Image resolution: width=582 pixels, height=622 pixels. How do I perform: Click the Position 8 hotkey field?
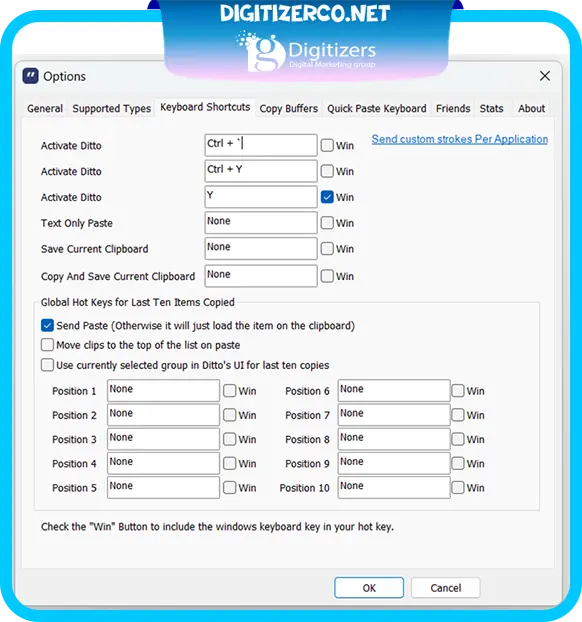tap(394, 439)
